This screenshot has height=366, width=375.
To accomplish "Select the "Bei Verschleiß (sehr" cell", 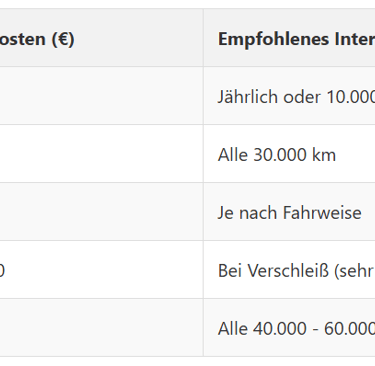I will 289,270.
